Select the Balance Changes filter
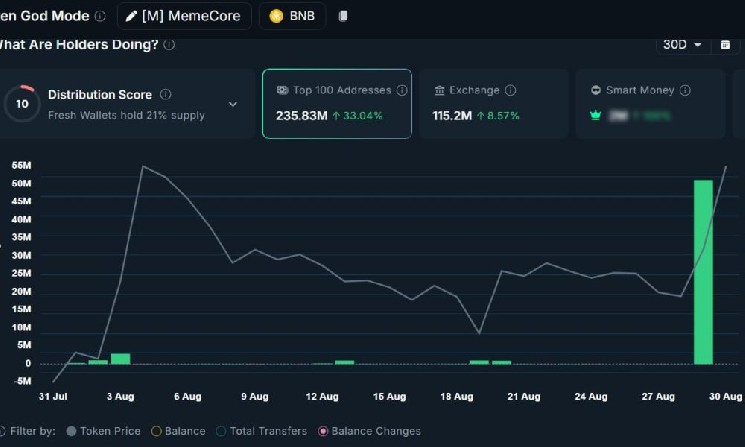The image size is (745, 447). [323, 431]
